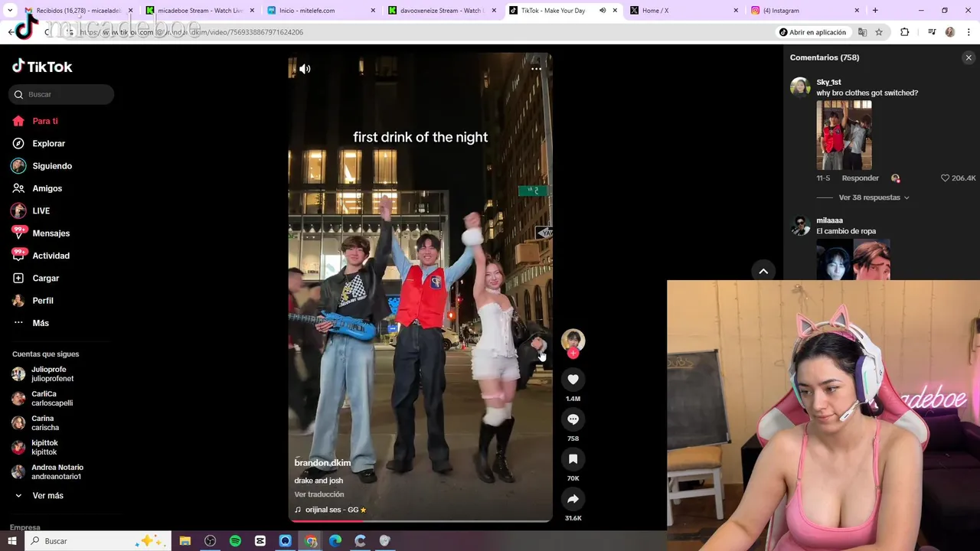Like Sky_1st's comment heart
This screenshot has height=551, width=980.
click(945, 178)
